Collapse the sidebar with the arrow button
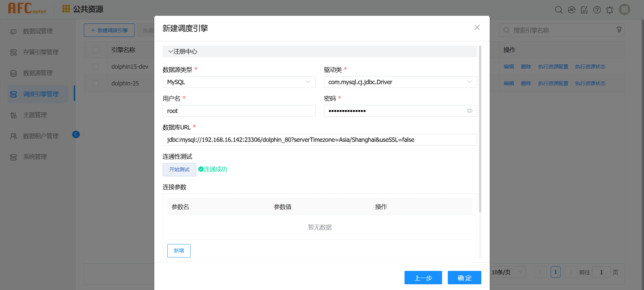This screenshot has height=290, width=644. [x=76, y=134]
